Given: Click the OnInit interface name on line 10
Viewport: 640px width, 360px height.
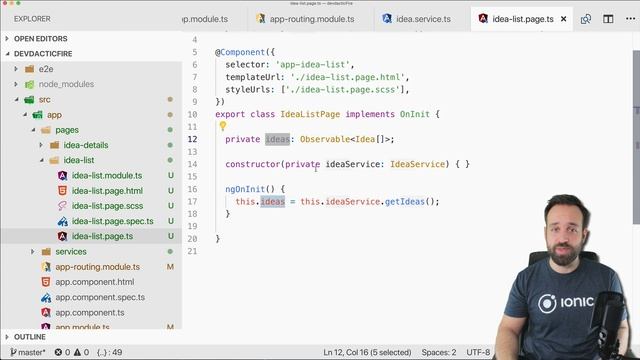Looking at the screenshot, I should pyautogui.click(x=415, y=114).
